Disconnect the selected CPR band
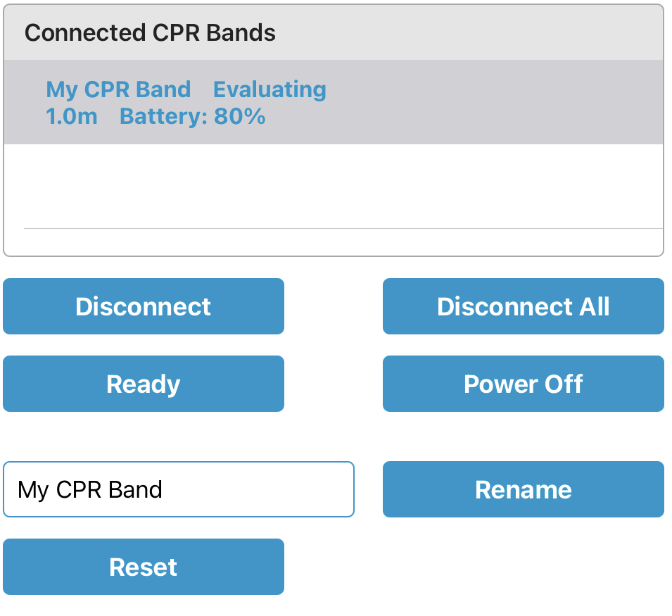672x616 pixels. click(x=143, y=306)
